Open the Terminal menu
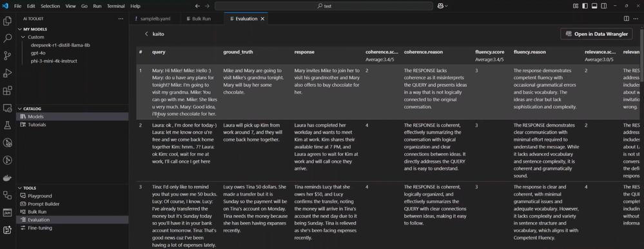This screenshot has width=644, height=249. (116, 6)
